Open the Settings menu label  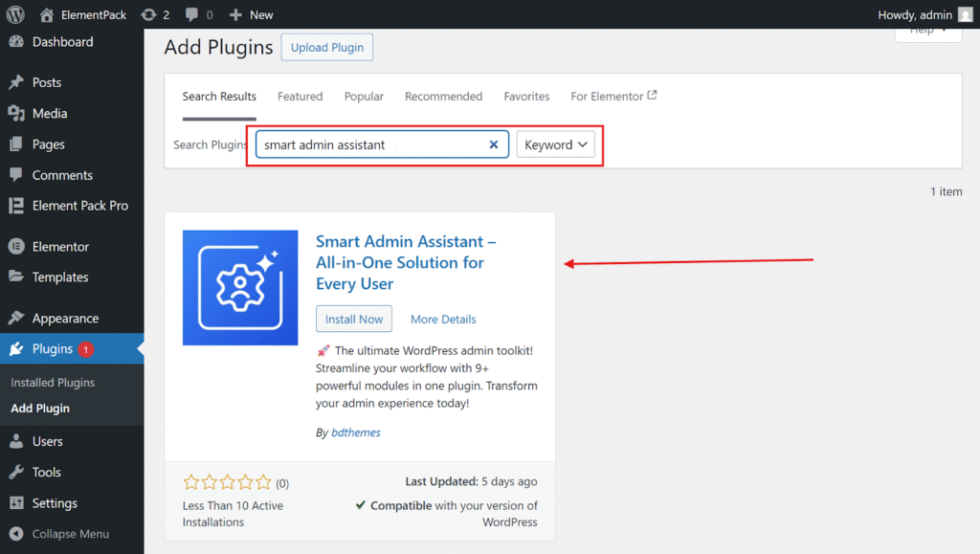(55, 502)
